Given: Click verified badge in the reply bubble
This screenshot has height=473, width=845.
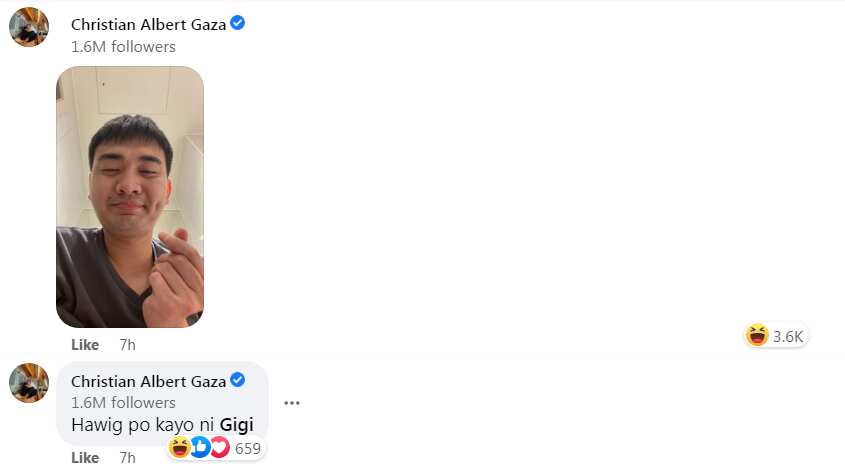Looking at the screenshot, I should click(x=238, y=380).
